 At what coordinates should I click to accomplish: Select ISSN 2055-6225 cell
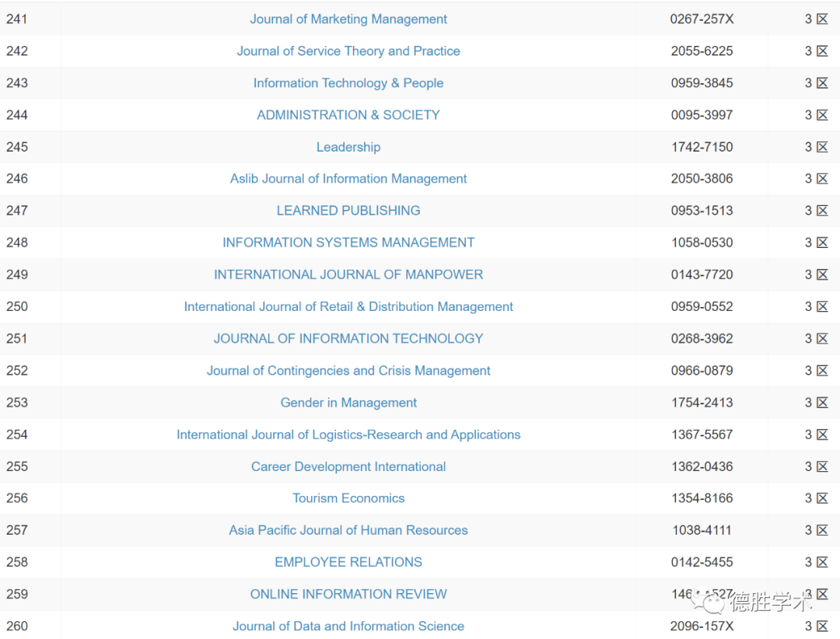pyautogui.click(x=702, y=51)
